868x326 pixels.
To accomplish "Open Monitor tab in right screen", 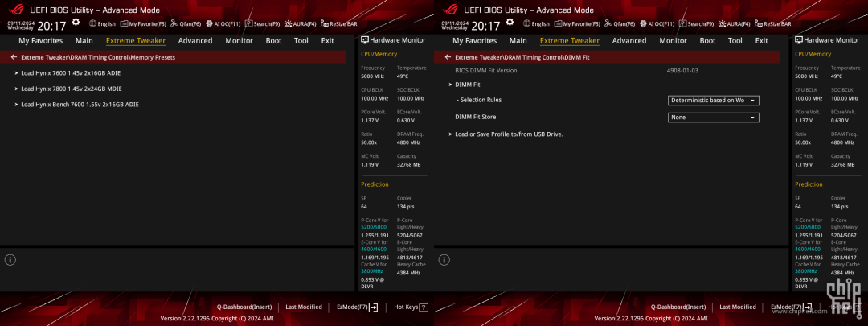I will pos(674,40).
